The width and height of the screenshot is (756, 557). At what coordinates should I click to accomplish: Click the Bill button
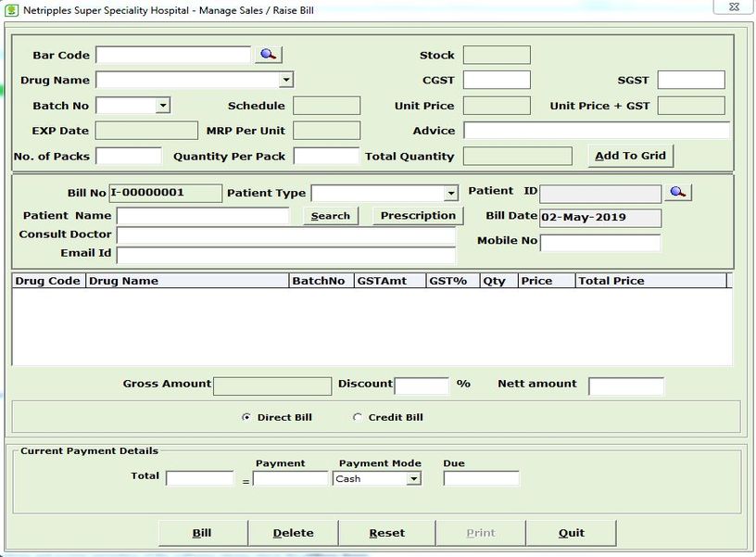203,533
